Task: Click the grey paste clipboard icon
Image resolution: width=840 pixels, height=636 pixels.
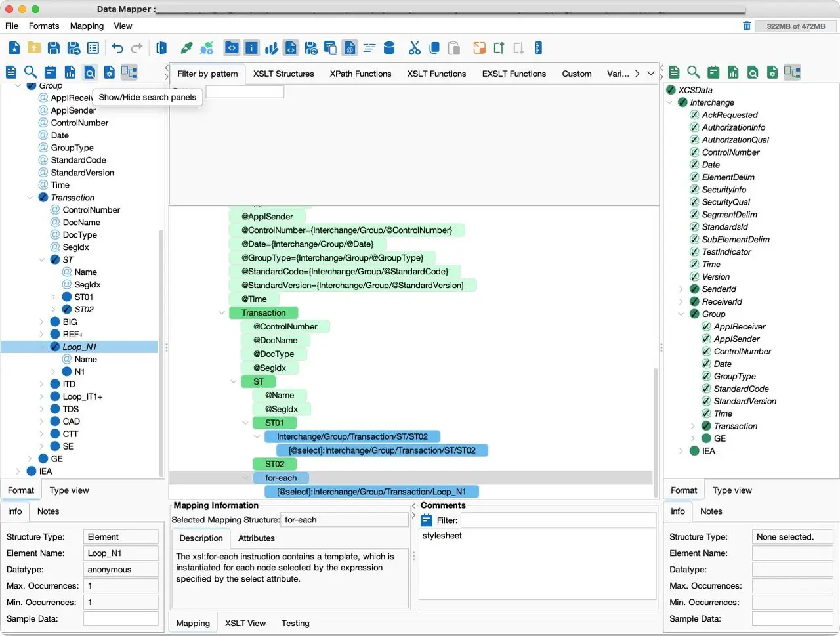Action: [453, 48]
